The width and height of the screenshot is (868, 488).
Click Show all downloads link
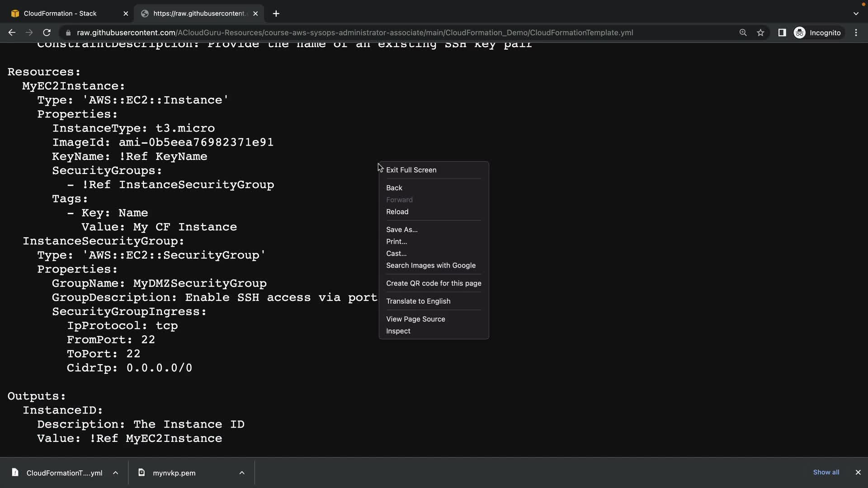pos(826,472)
